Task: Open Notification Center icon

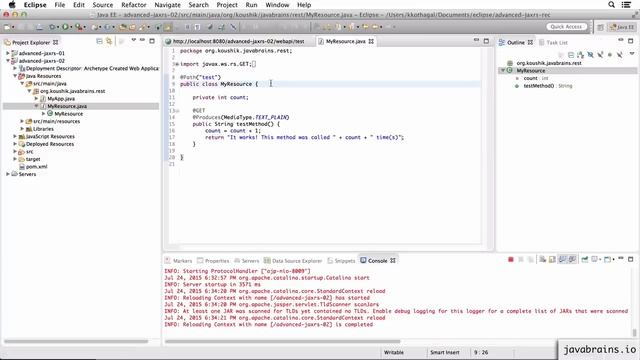Action: [x=626, y=4]
